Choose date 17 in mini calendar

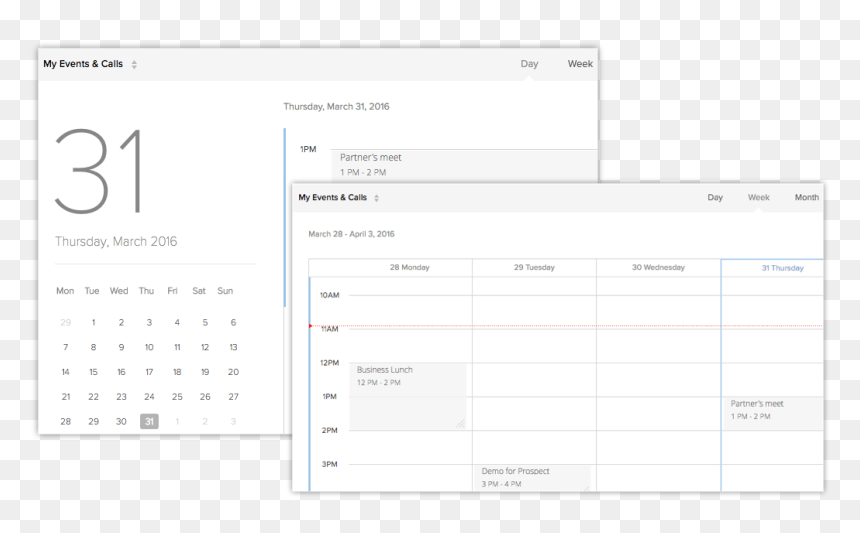tap(149, 372)
